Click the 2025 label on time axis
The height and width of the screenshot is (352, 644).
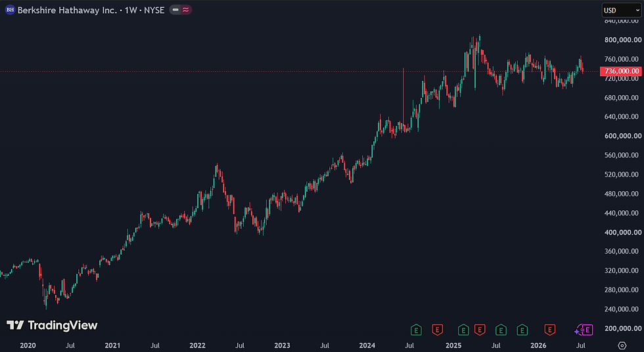tap(454, 345)
